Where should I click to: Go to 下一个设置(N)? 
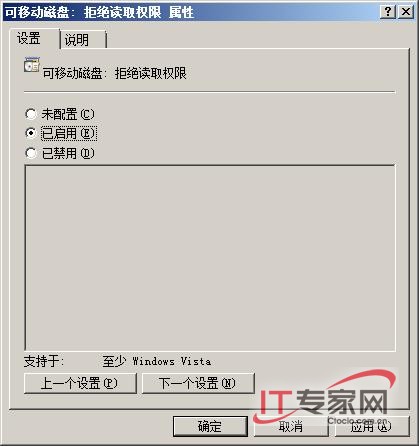[198, 383]
